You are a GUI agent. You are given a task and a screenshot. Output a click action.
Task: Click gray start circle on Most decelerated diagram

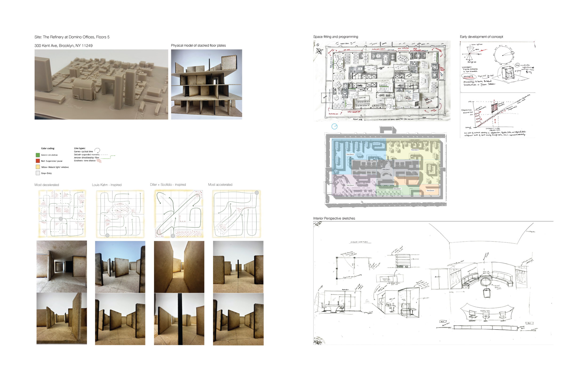[x=61, y=219]
